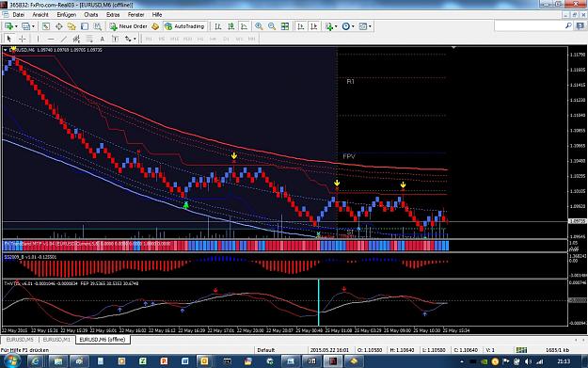The width and height of the screenshot is (588, 368).
Task: Switch to the EURUSD,M1 chart tab
Action: coord(56,340)
